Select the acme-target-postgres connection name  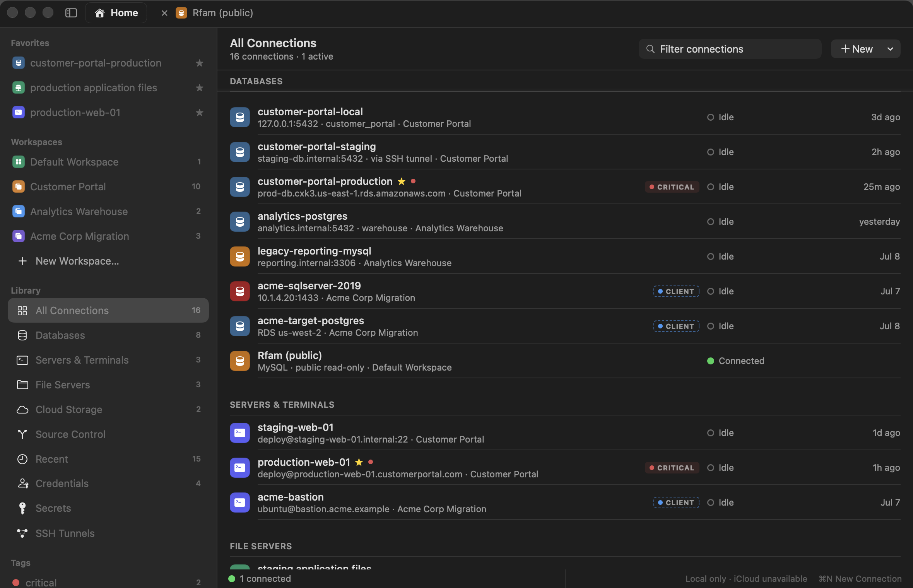tap(311, 320)
